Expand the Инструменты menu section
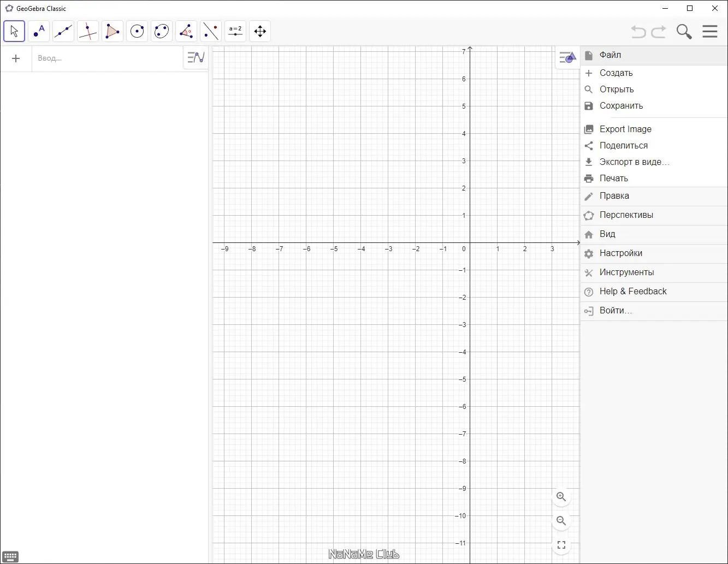This screenshot has height=564, width=728. coord(654,273)
